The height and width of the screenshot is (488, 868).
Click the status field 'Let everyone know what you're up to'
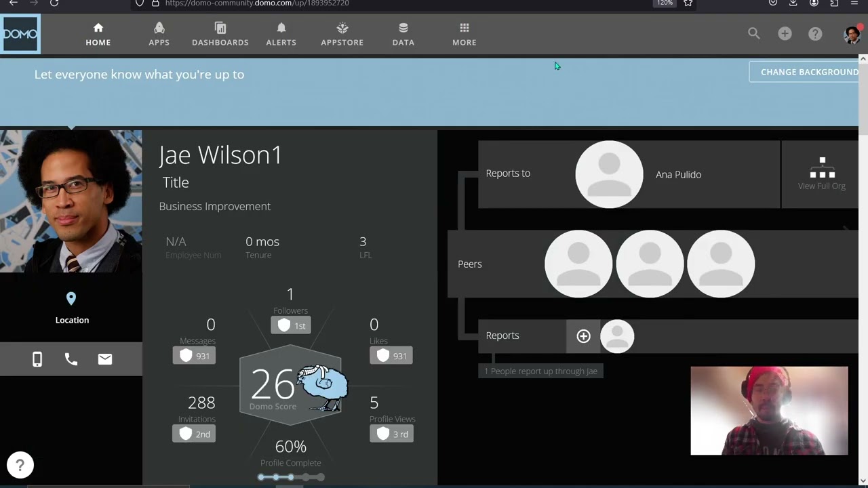[x=139, y=75]
